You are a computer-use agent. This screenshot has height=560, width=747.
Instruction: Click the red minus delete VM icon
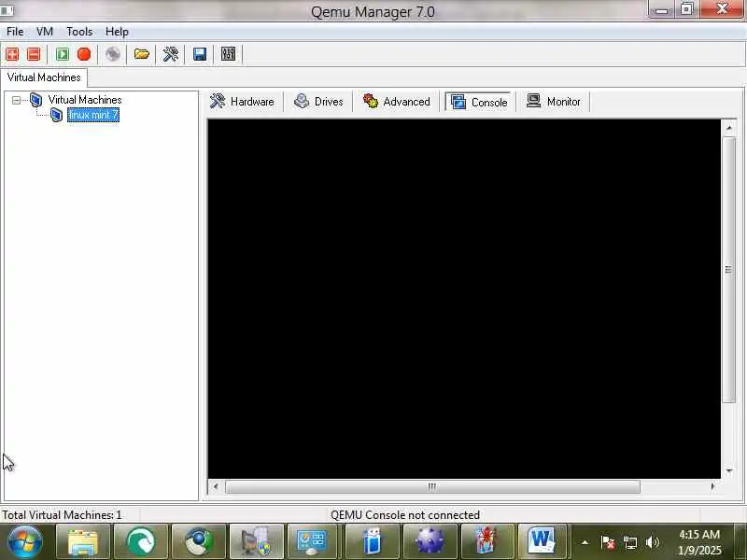point(34,54)
